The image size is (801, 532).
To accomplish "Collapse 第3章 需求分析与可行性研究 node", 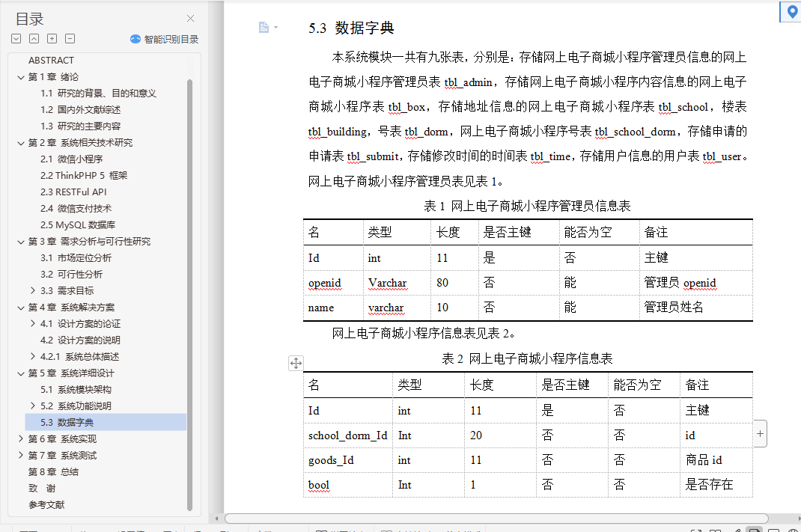I will coord(21,242).
